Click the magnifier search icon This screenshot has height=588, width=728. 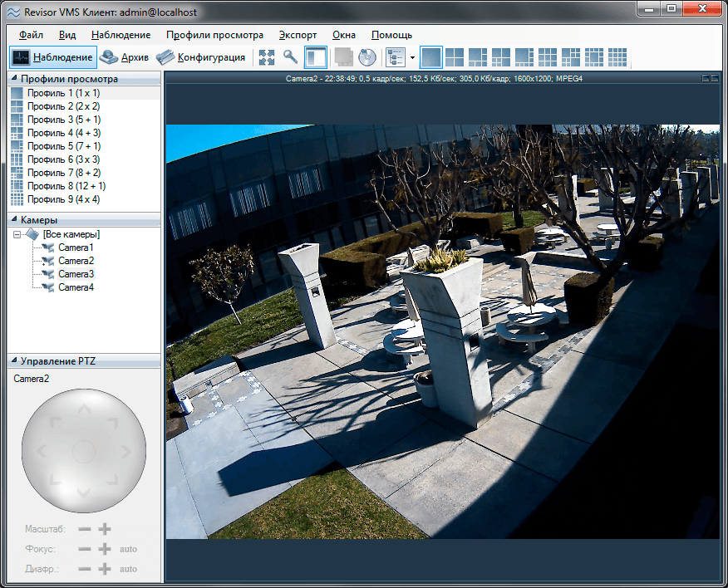pos(291,57)
